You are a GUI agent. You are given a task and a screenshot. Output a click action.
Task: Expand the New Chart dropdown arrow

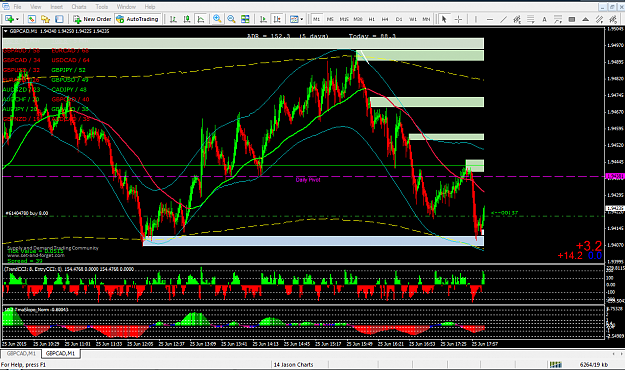[17, 19]
